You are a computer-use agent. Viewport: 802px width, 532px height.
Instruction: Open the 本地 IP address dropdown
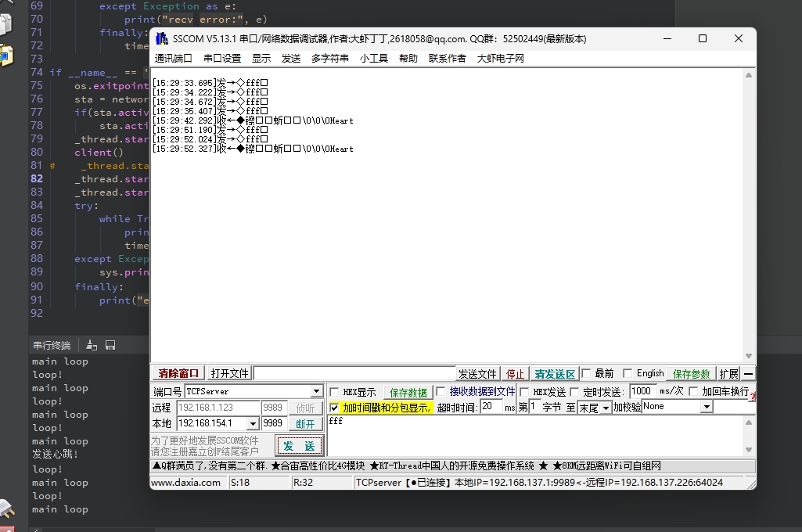click(x=252, y=423)
